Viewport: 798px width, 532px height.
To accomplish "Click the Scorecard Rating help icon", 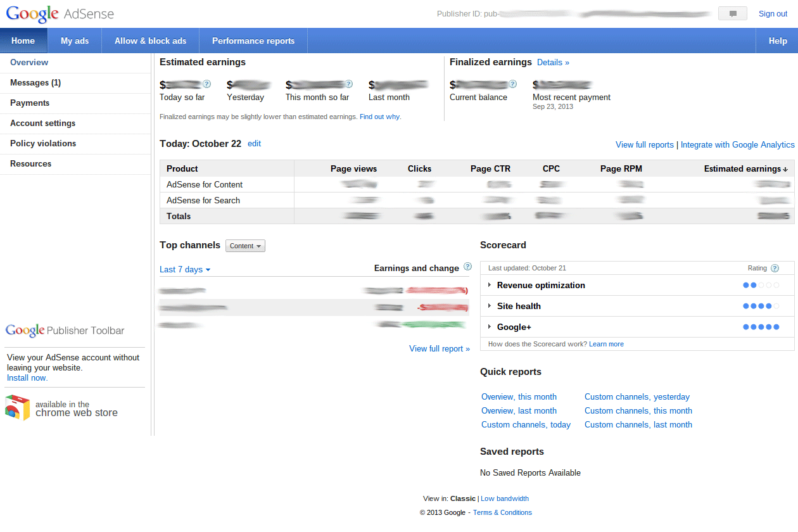I will coord(775,269).
